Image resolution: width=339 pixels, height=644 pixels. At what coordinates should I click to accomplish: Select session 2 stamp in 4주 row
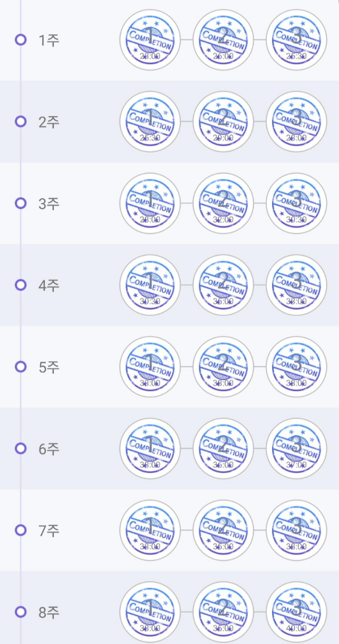pos(223,285)
